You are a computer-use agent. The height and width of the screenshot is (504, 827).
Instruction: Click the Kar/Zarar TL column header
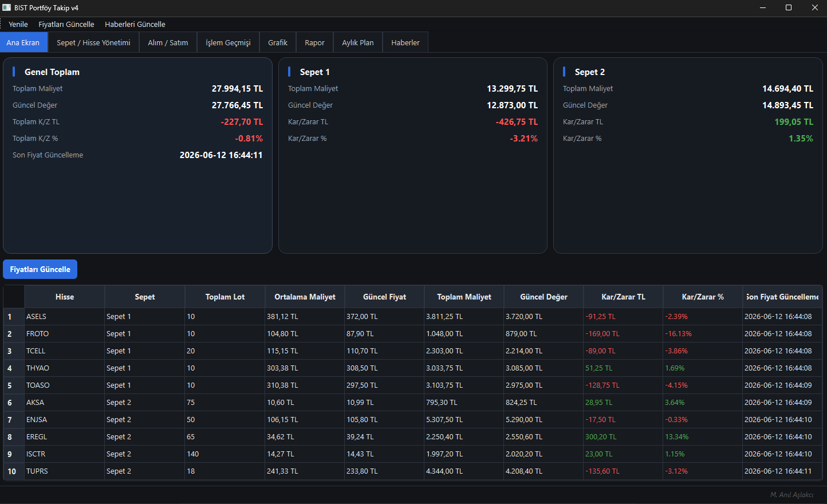[623, 297]
